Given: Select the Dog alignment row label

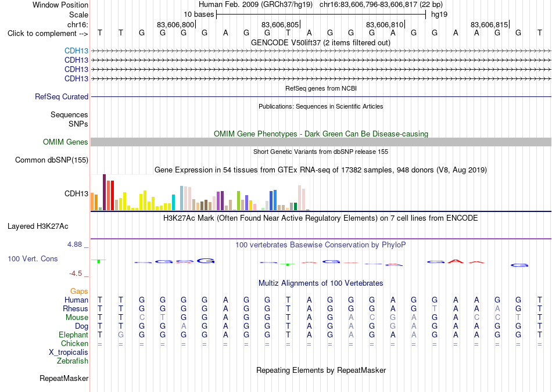Looking at the screenshot, I should point(81,326).
